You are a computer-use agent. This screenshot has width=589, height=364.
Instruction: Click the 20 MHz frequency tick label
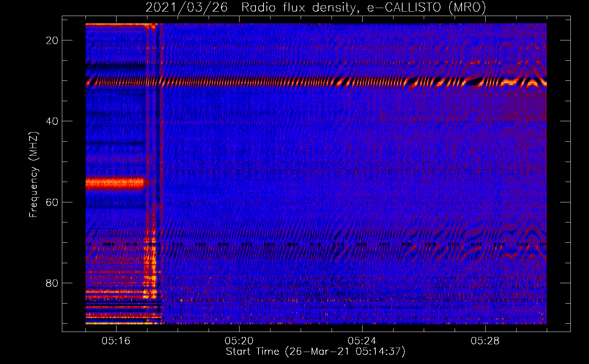52,40
